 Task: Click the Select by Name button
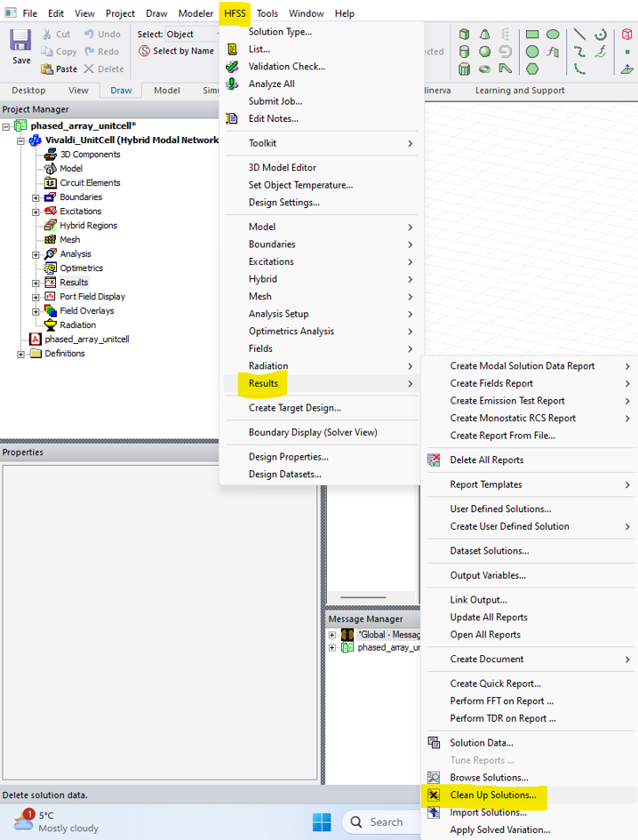click(177, 52)
